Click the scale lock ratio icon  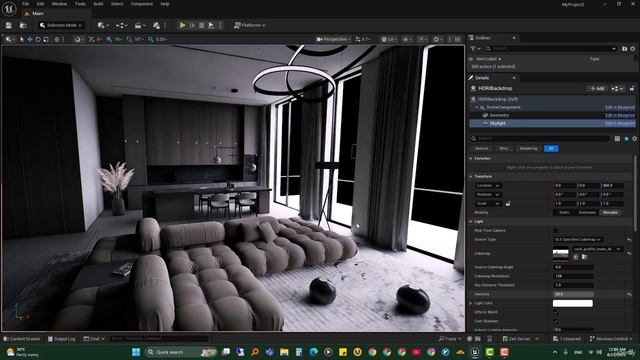pyautogui.click(x=508, y=203)
